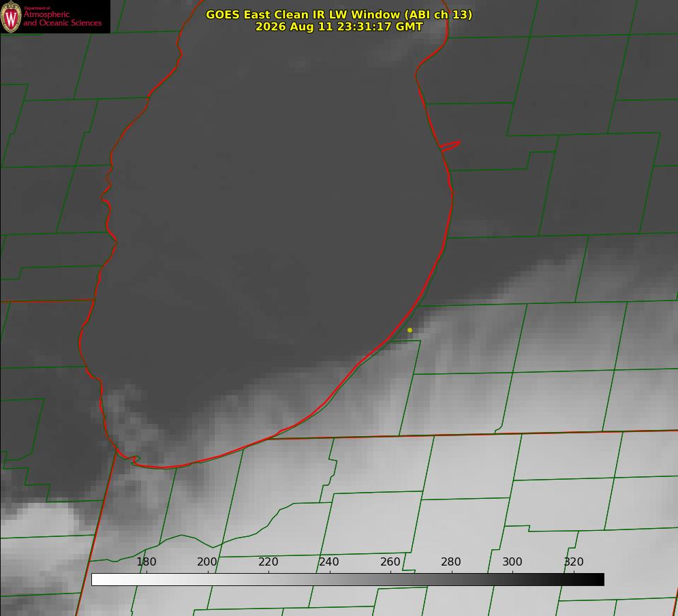Screen dimensions: 678x616
Task: Click the University of Wisconsin crest logo
Action: tap(11, 16)
